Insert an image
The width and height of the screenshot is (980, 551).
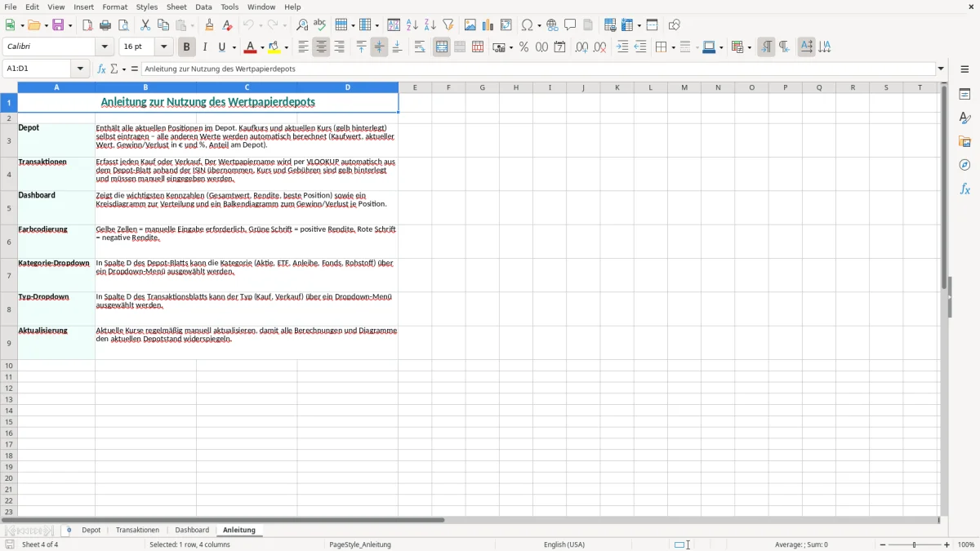pos(470,25)
